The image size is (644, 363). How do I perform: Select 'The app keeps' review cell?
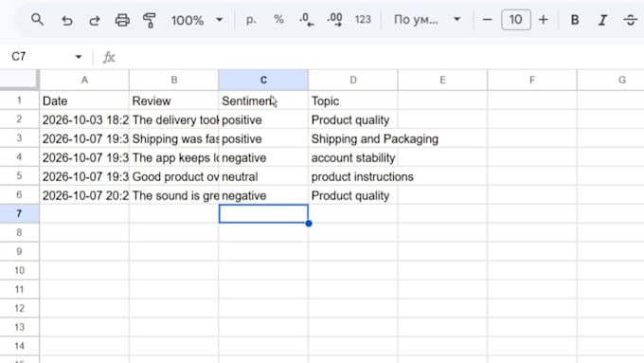pyautogui.click(x=173, y=157)
